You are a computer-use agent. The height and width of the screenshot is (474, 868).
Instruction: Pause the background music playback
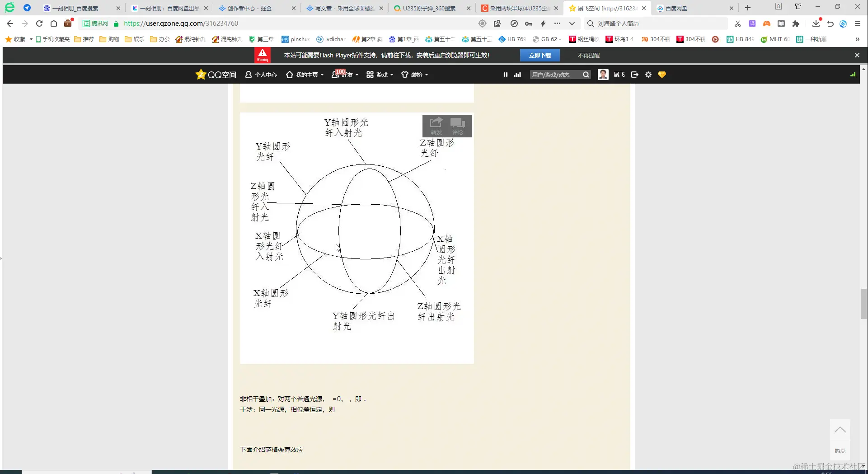coord(505,75)
